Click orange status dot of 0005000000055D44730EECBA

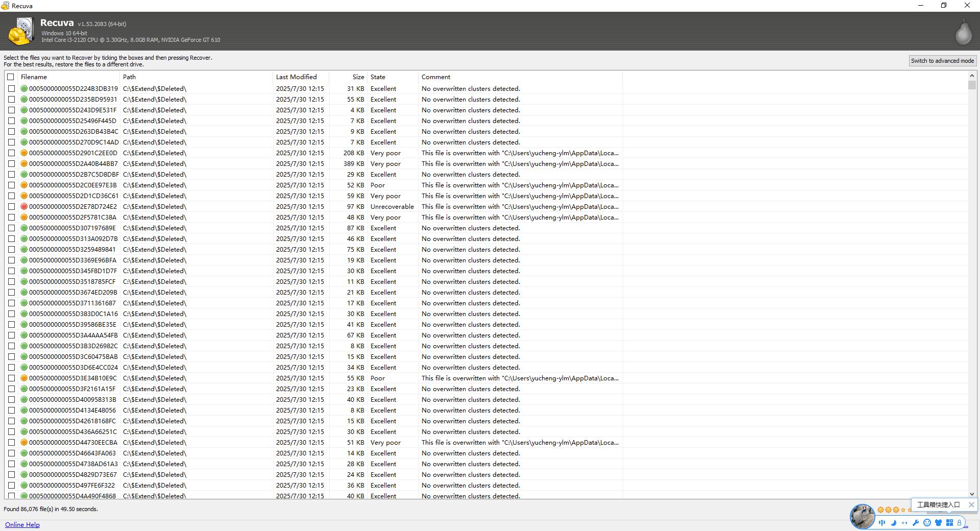pos(24,442)
